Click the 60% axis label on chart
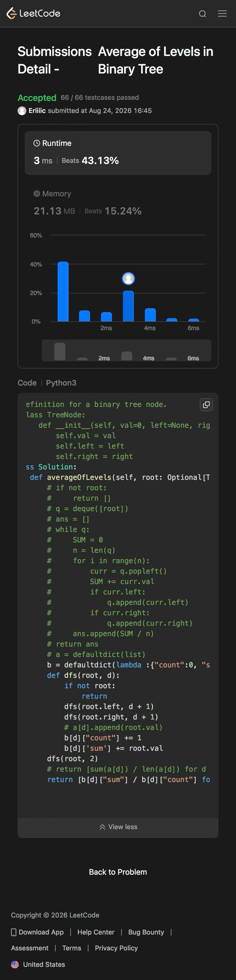Image resolution: width=236 pixels, height=980 pixels. tap(36, 236)
